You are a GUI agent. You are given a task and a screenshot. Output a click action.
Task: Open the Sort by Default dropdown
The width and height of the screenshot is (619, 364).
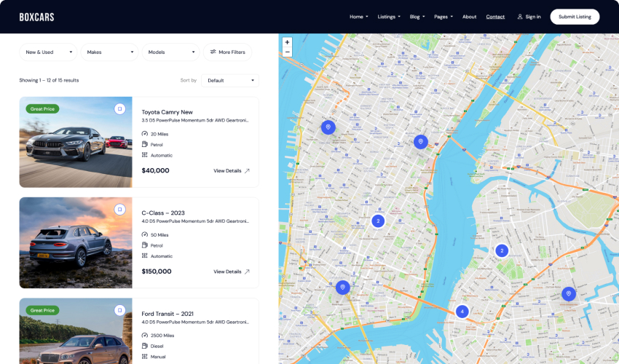point(230,81)
